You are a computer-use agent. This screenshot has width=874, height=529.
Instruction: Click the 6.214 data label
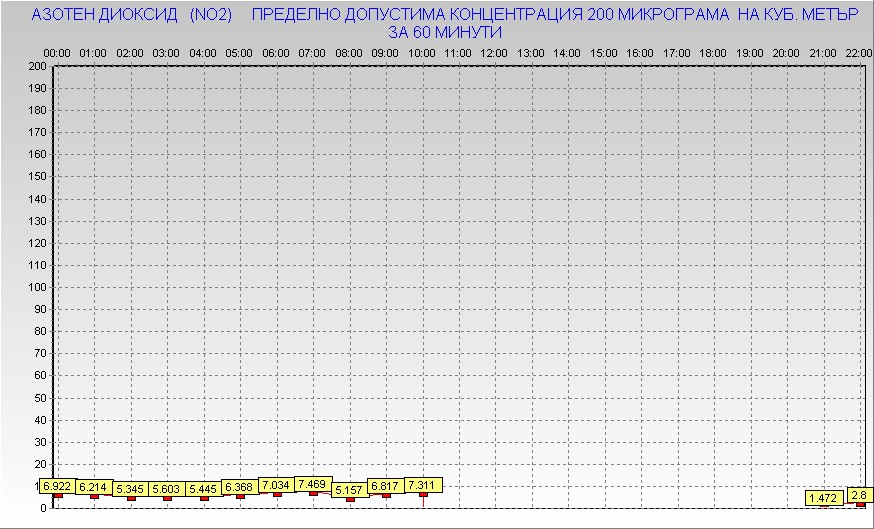[94, 487]
